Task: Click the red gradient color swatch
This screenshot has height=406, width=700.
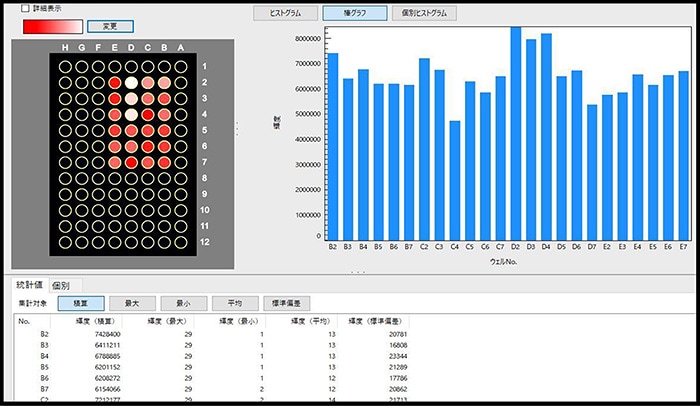Action: pos(51,25)
